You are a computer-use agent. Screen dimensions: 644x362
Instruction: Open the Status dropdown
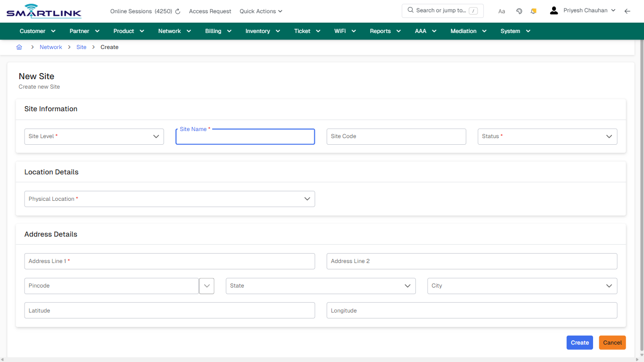tap(609, 136)
